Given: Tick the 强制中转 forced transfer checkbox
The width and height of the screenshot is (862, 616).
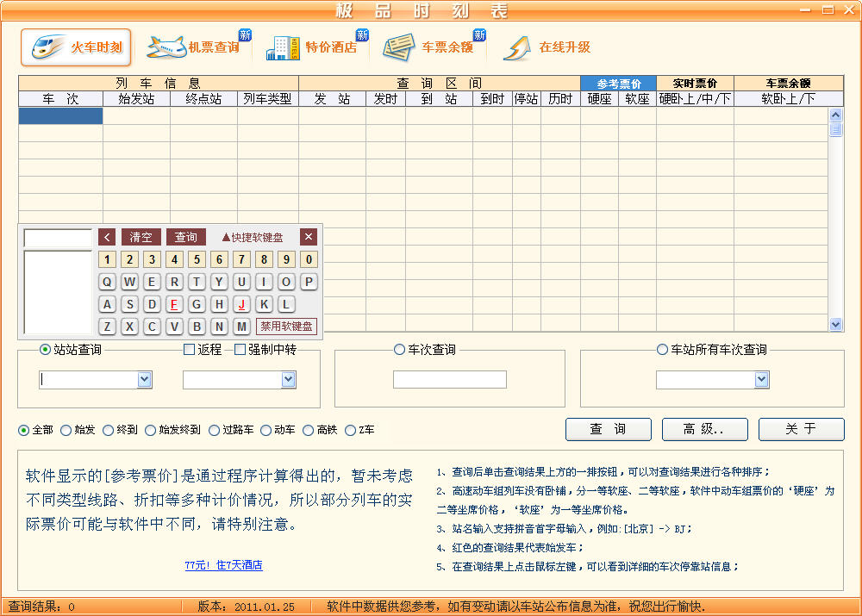Looking at the screenshot, I should pos(241,350).
